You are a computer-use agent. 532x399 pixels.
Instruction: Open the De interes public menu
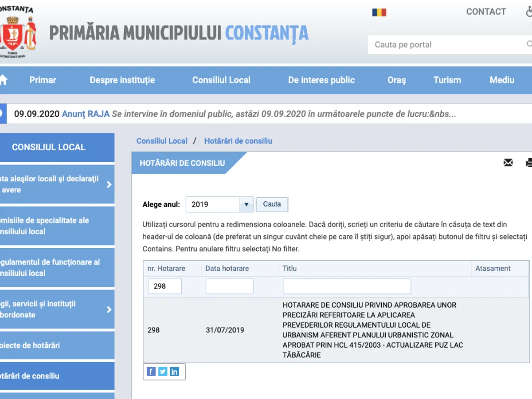click(x=321, y=80)
